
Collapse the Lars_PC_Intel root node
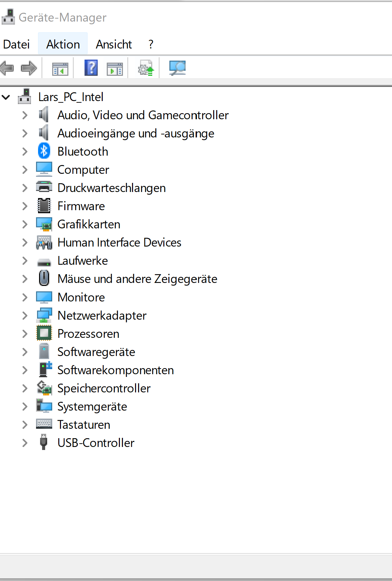[x=6, y=97]
